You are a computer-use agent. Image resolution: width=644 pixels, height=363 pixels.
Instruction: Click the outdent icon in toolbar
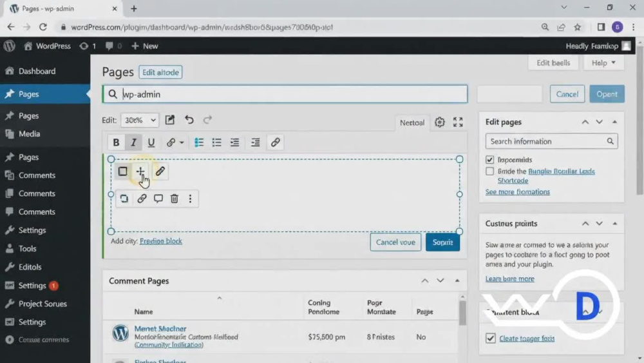[x=234, y=142]
